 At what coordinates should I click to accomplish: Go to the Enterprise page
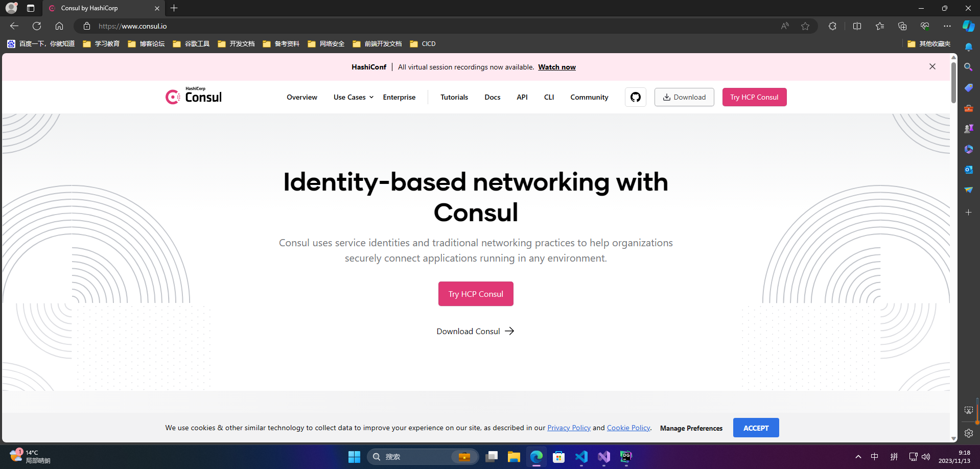[400, 97]
